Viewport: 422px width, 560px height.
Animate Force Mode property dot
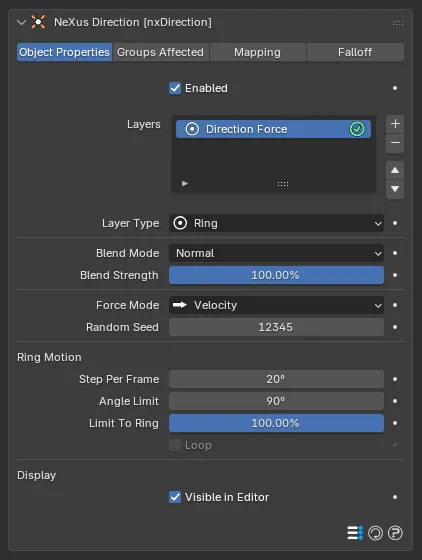click(x=395, y=305)
